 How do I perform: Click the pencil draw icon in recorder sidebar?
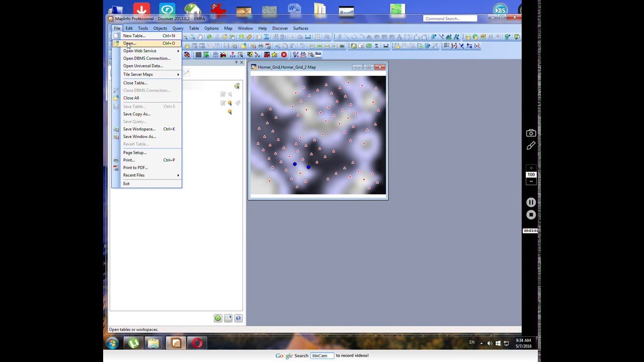(x=531, y=146)
